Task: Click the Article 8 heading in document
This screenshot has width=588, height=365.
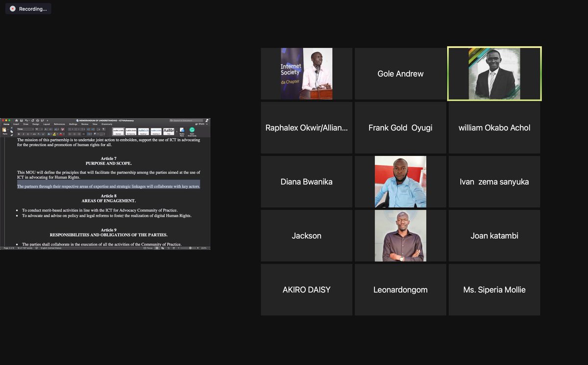Action: 108,196
